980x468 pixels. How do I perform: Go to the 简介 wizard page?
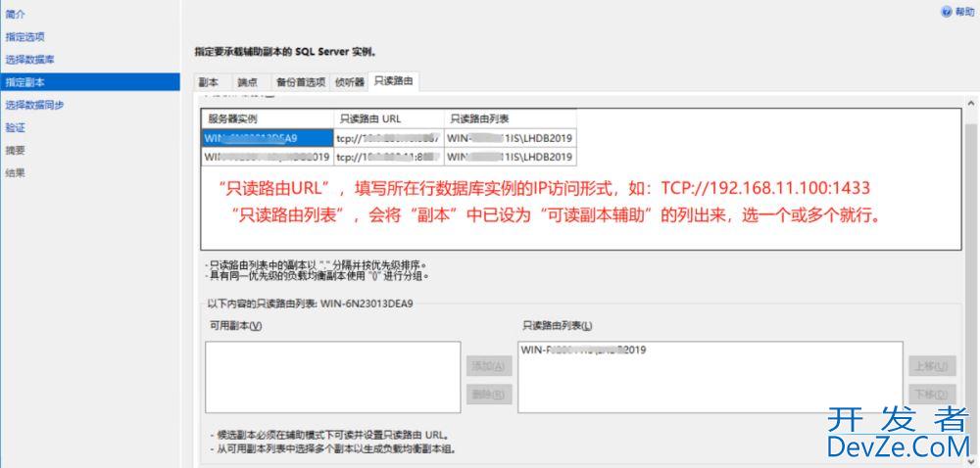click(16, 15)
